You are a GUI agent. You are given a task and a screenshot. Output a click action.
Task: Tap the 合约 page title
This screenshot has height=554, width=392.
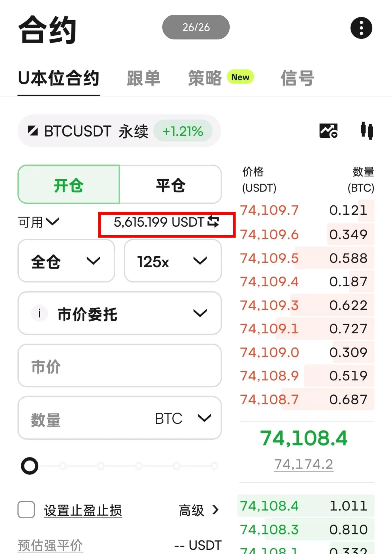click(47, 29)
